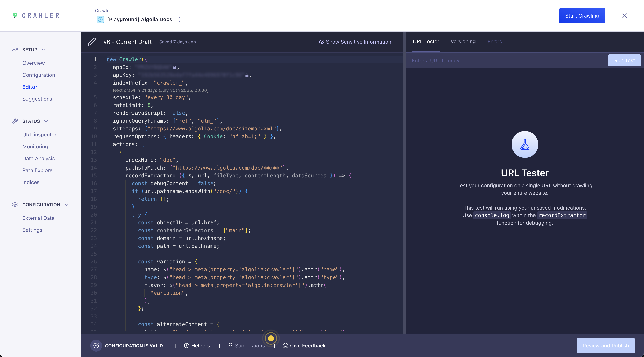Screen dimensions: 644x357
Task: Click the Crawler logo icon
Action: (x=15, y=15)
